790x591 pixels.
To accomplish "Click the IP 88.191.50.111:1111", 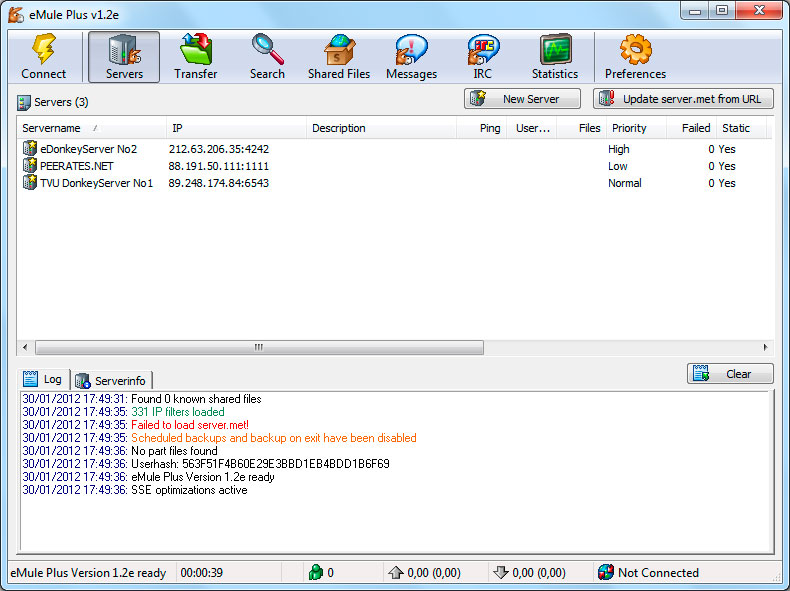I will click(x=219, y=166).
